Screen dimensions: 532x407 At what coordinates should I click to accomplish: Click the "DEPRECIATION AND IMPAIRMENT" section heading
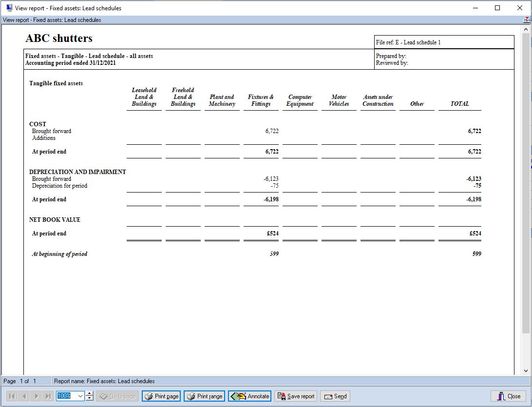coord(77,172)
